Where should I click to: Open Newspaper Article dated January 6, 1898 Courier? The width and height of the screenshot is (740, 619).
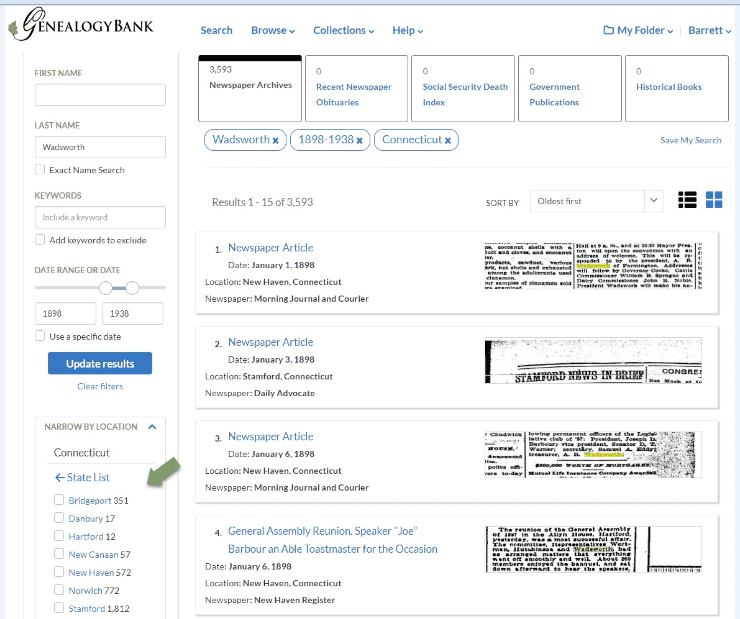click(270, 436)
